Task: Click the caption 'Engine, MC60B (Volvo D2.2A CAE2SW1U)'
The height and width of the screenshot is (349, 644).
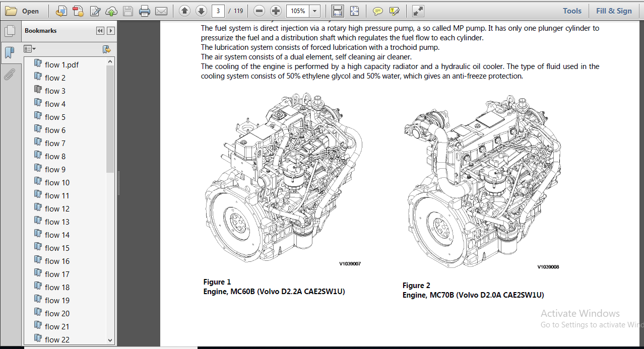Action: point(274,292)
